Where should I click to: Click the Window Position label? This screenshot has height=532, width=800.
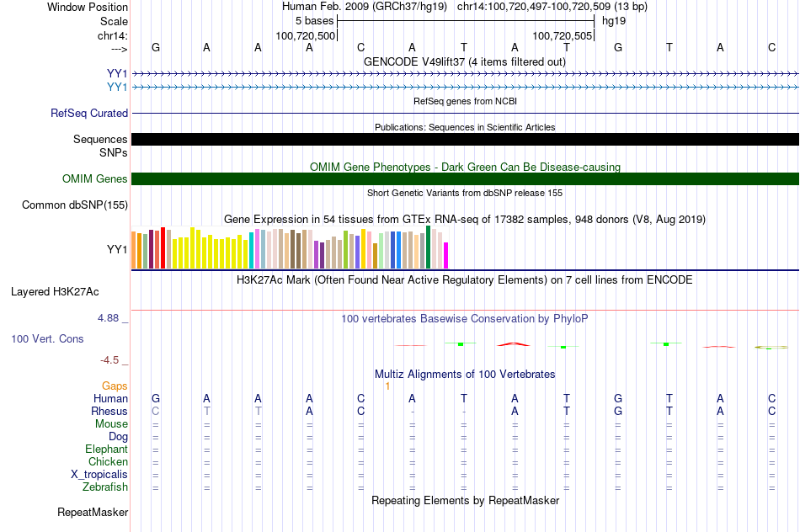coord(88,7)
